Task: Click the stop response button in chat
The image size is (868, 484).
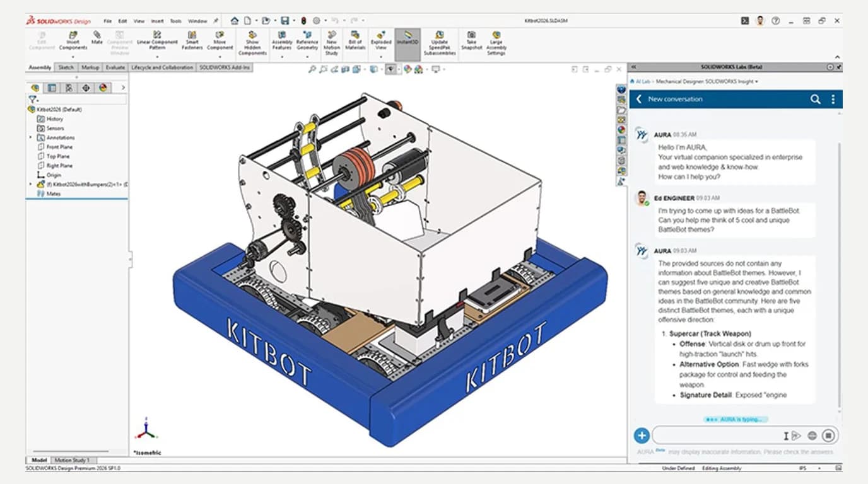Action: pos(829,435)
